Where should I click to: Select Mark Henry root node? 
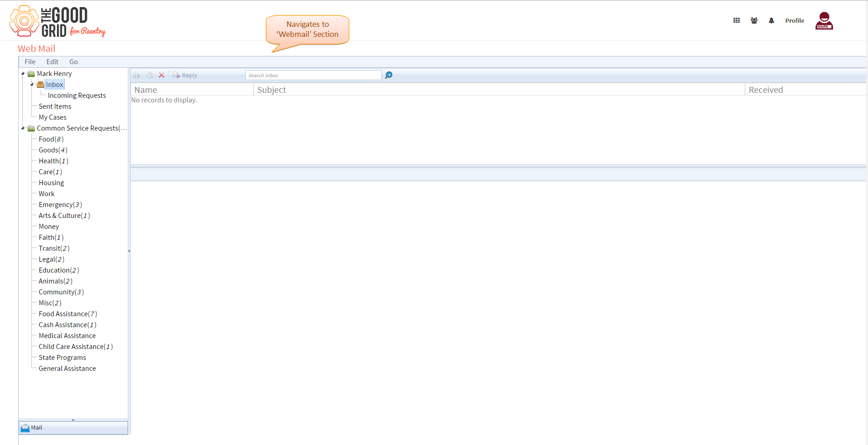click(x=55, y=74)
